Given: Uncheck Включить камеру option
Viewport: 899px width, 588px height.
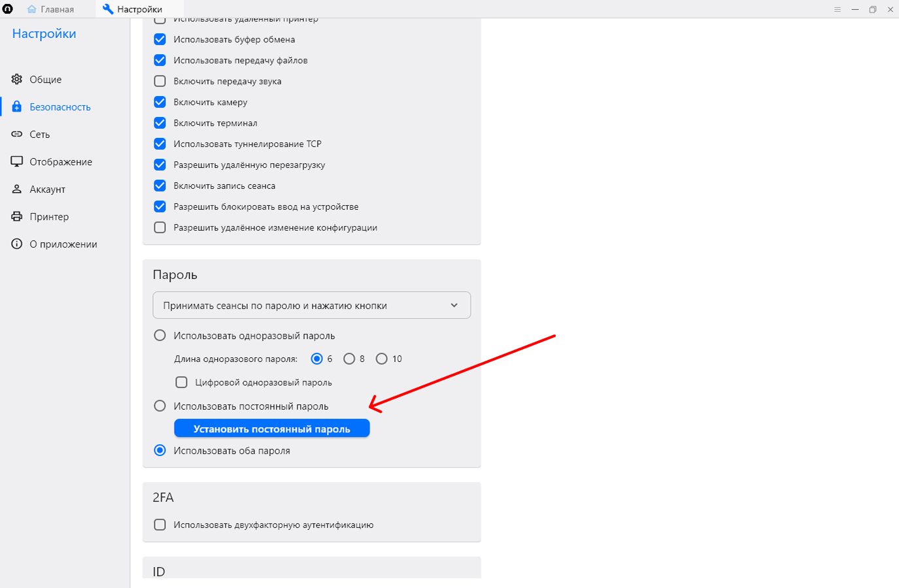Looking at the screenshot, I should 160,102.
